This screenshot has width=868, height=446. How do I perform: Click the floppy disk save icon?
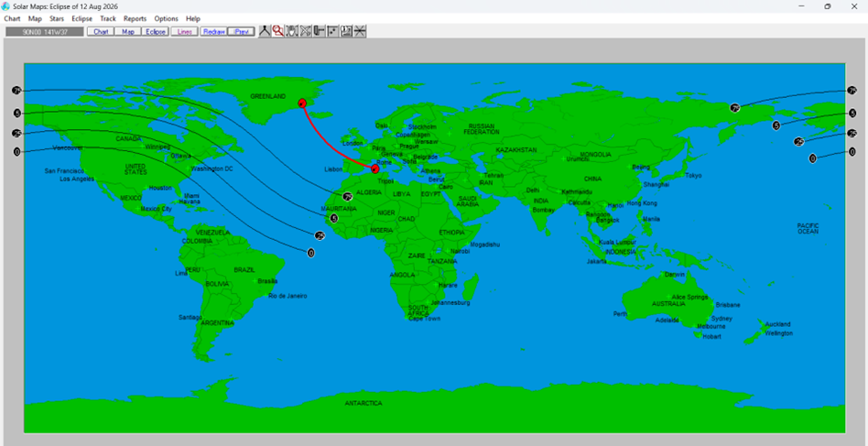click(x=346, y=31)
